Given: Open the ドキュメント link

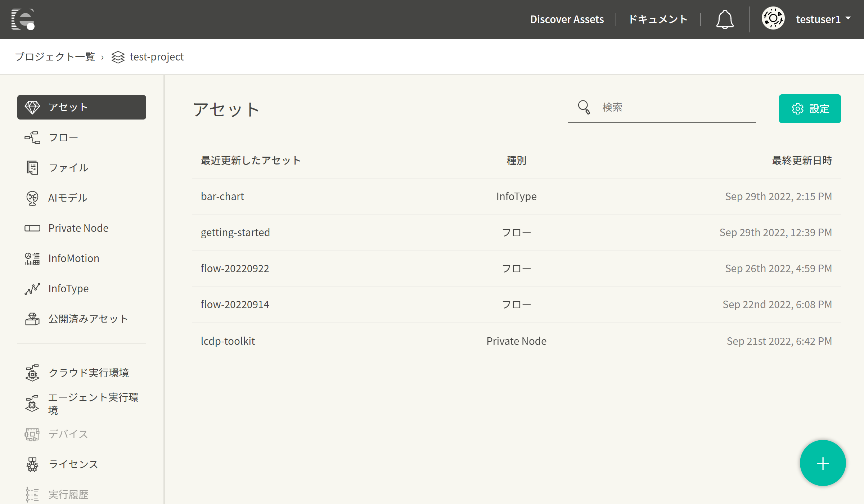Looking at the screenshot, I should [658, 19].
